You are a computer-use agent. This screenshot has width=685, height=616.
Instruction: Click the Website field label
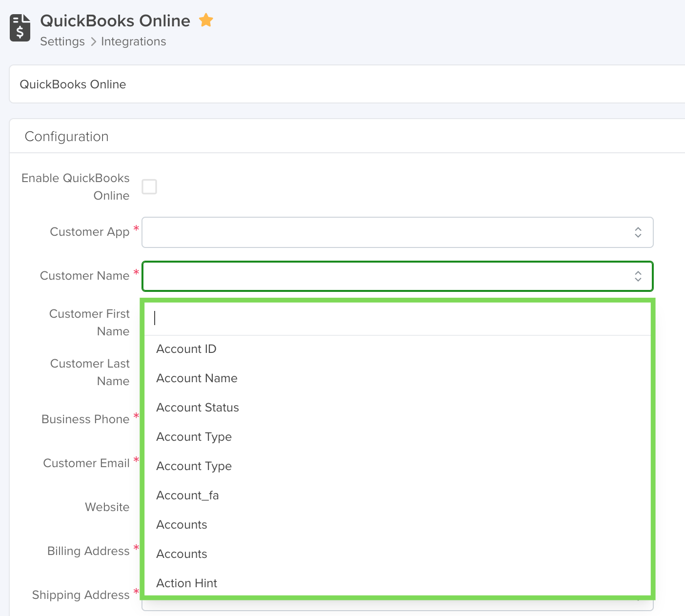(x=107, y=507)
